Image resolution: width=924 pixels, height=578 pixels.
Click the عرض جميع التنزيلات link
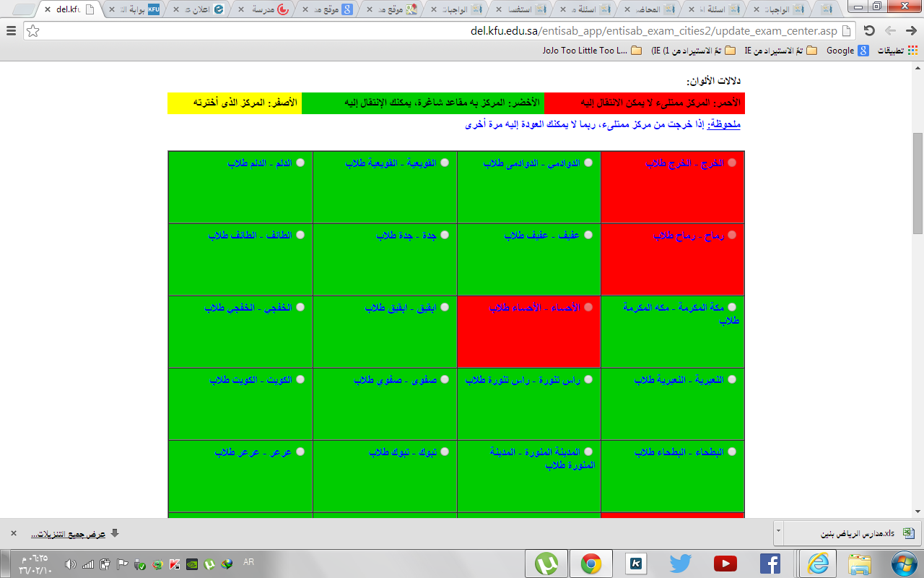click(x=69, y=534)
